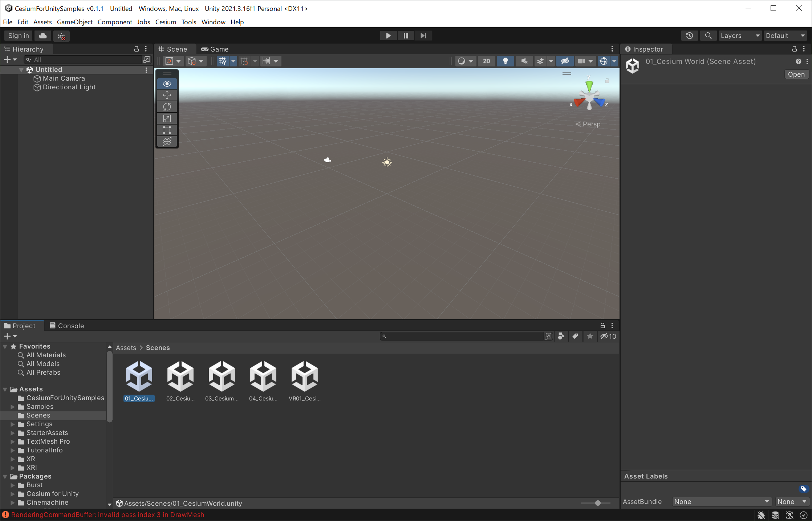812x521 pixels.
Task: Toggle scene lighting on or off
Action: tap(505, 61)
